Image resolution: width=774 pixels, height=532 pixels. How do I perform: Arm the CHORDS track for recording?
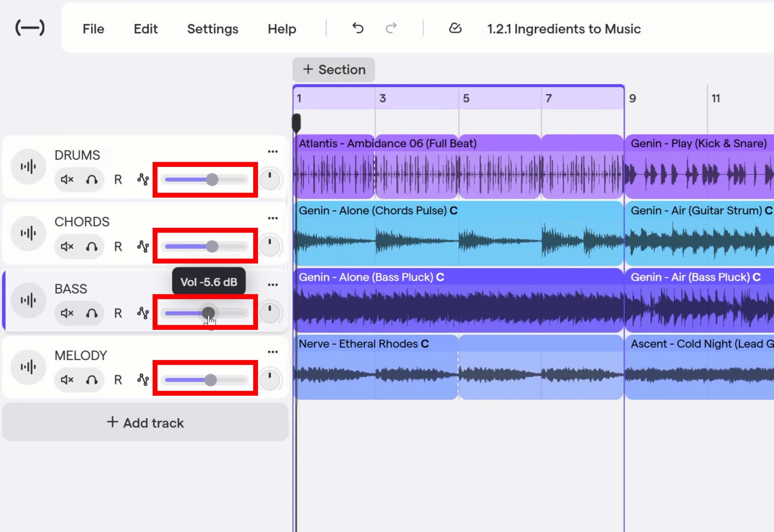118,247
